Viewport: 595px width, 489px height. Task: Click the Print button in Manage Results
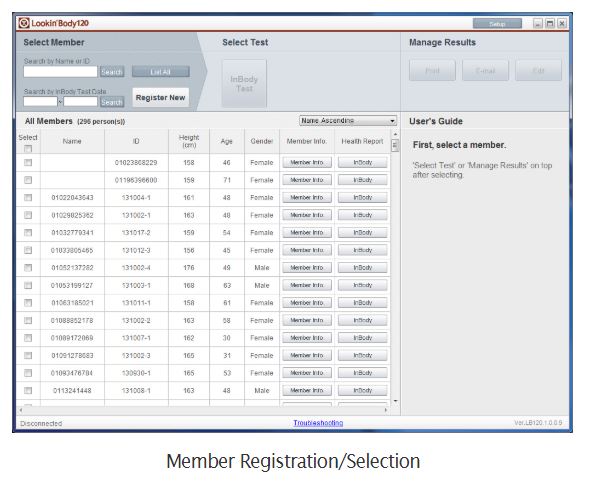point(432,70)
